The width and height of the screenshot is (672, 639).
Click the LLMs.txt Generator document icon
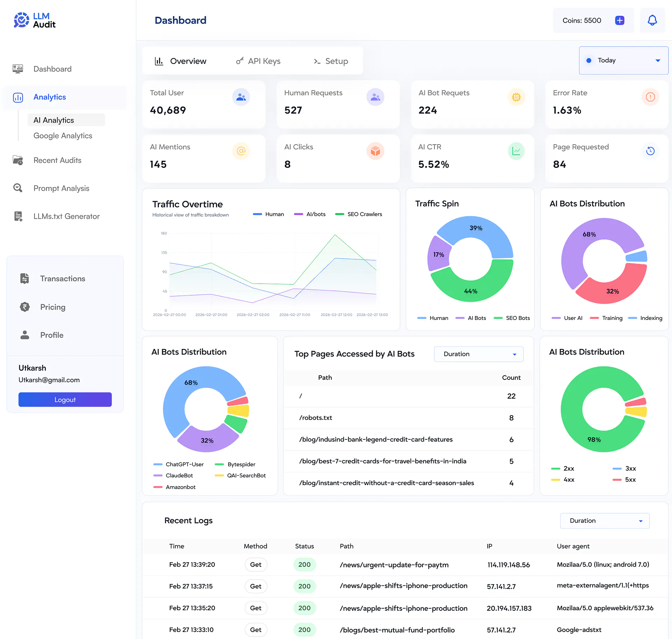pos(18,216)
